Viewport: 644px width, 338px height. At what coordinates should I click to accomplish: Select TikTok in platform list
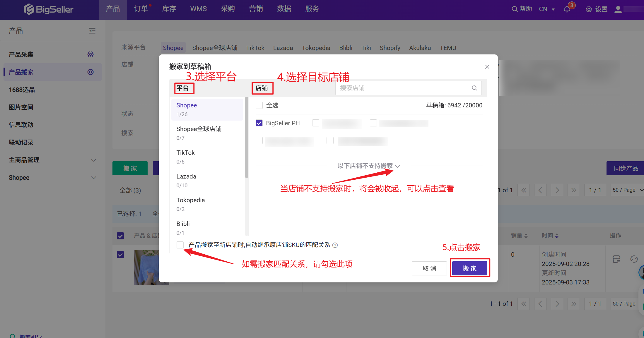[207, 157]
